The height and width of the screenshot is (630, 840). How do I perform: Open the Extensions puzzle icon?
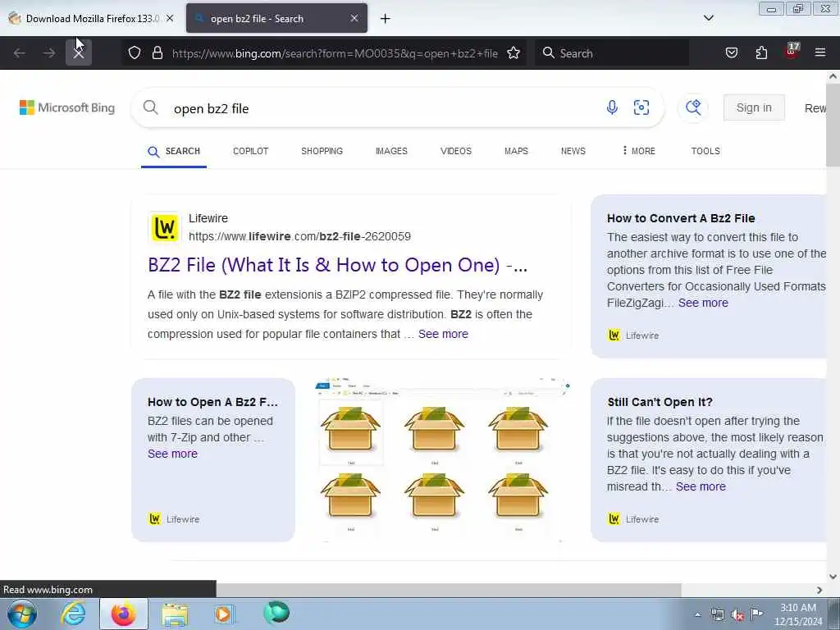click(761, 52)
